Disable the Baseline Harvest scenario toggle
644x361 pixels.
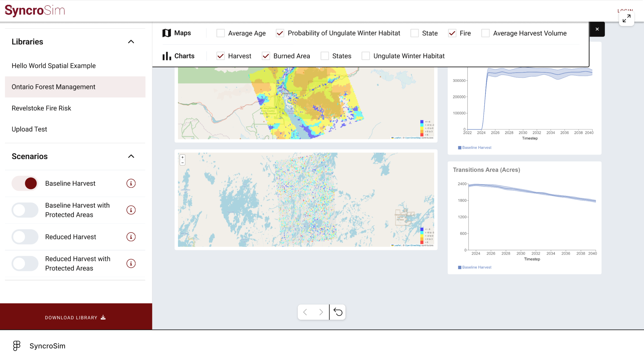[x=25, y=183]
